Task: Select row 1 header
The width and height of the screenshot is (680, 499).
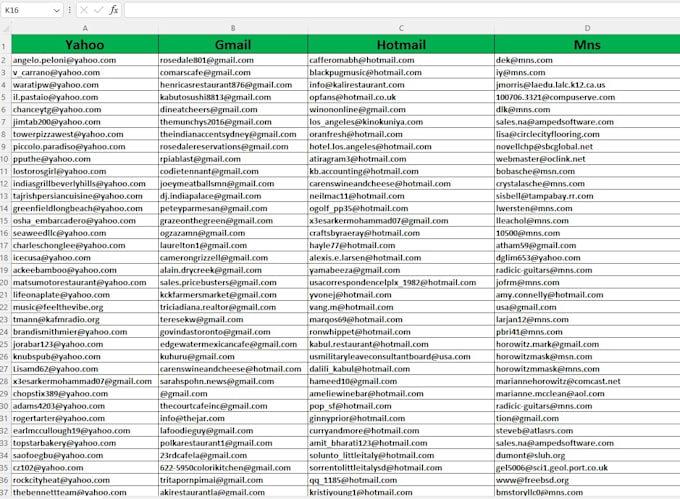Action: 4,46
